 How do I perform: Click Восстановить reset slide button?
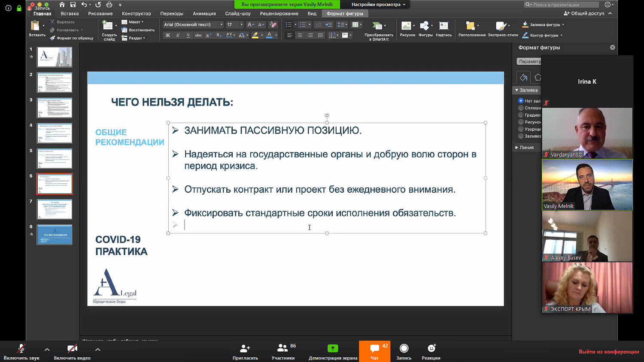click(x=138, y=30)
